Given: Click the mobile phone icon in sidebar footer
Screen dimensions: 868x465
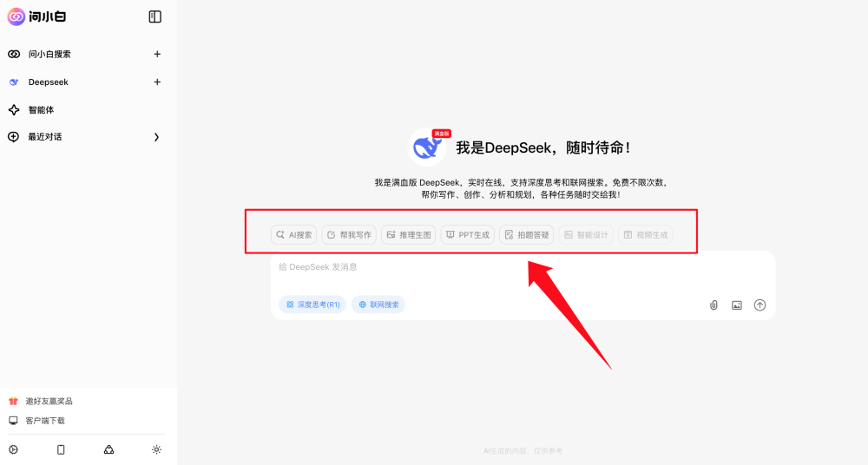Looking at the screenshot, I should click(x=61, y=449).
